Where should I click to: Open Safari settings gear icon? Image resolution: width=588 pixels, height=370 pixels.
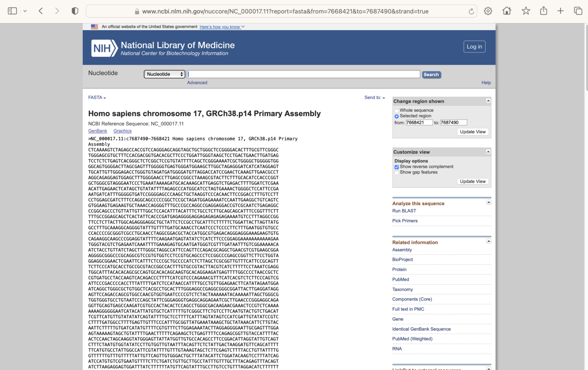[488, 11]
